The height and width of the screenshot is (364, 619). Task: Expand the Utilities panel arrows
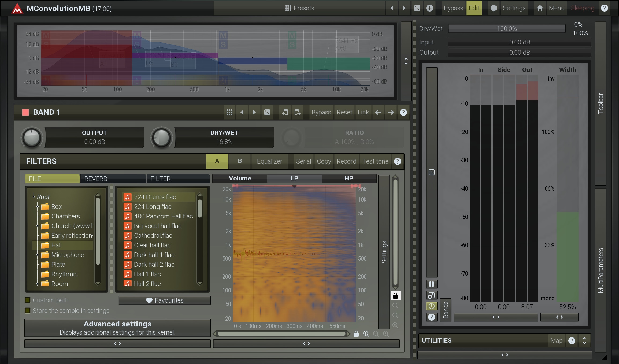pos(584,340)
